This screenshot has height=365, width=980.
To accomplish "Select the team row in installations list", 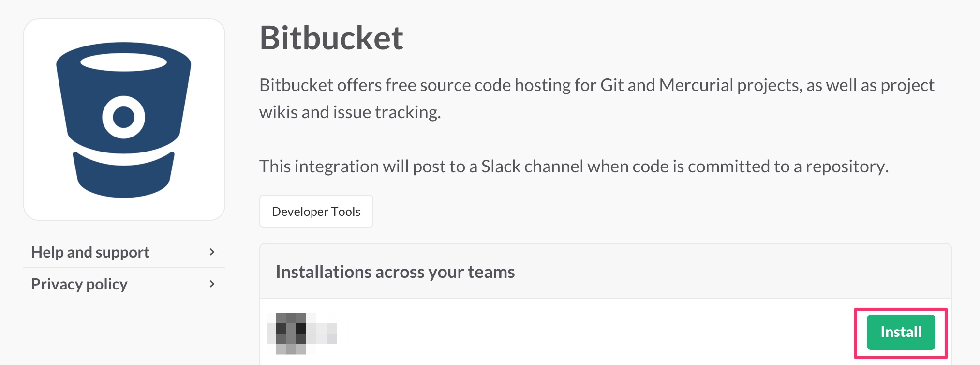I will pos(532,334).
